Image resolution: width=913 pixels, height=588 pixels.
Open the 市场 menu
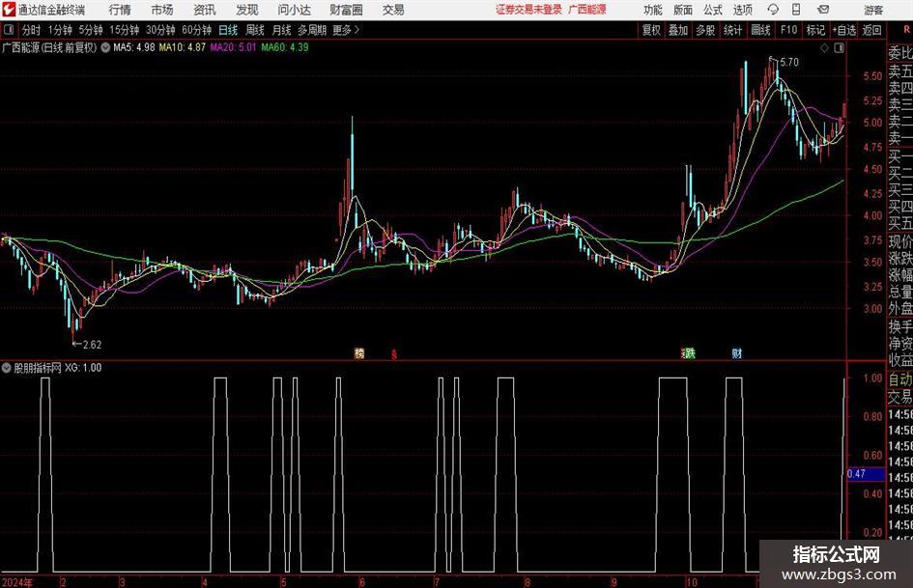[x=162, y=10]
